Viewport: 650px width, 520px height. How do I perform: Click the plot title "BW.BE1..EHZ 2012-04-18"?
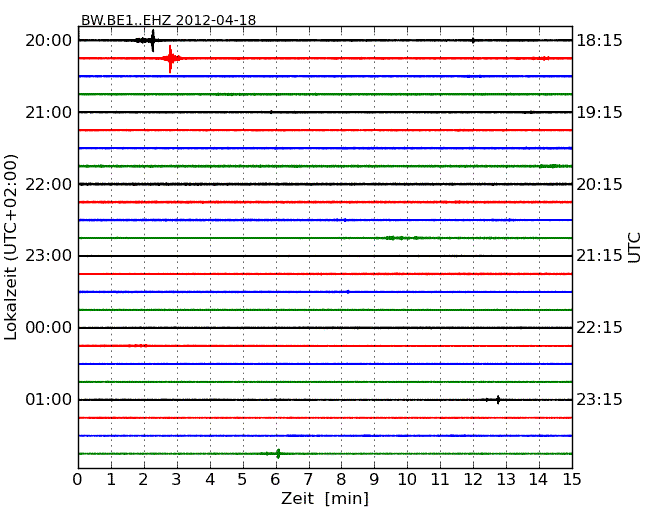click(168, 20)
